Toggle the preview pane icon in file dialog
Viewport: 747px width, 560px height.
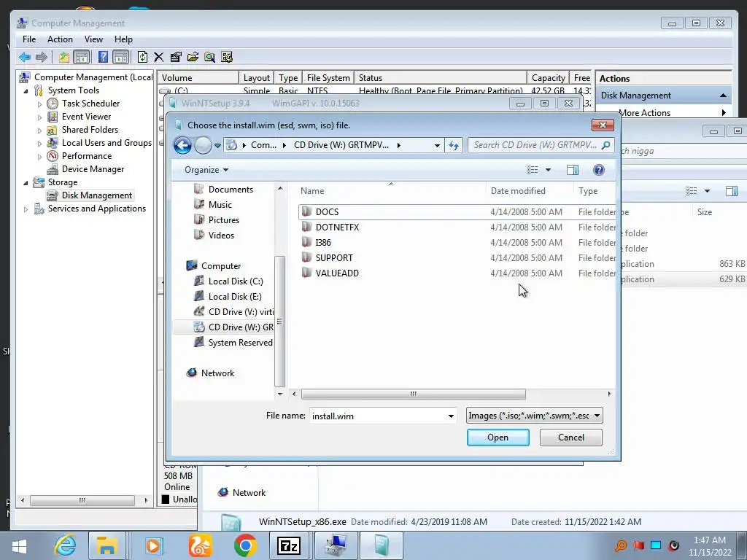(573, 170)
